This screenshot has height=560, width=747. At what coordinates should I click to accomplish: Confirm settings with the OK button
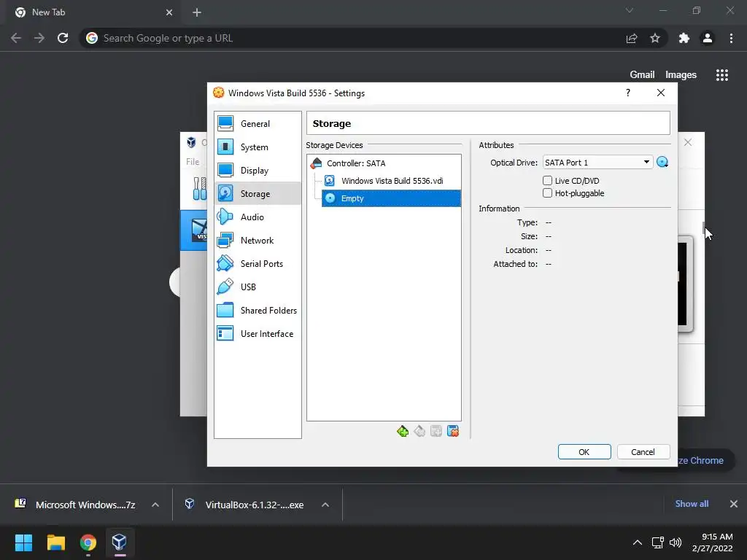click(x=584, y=452)
